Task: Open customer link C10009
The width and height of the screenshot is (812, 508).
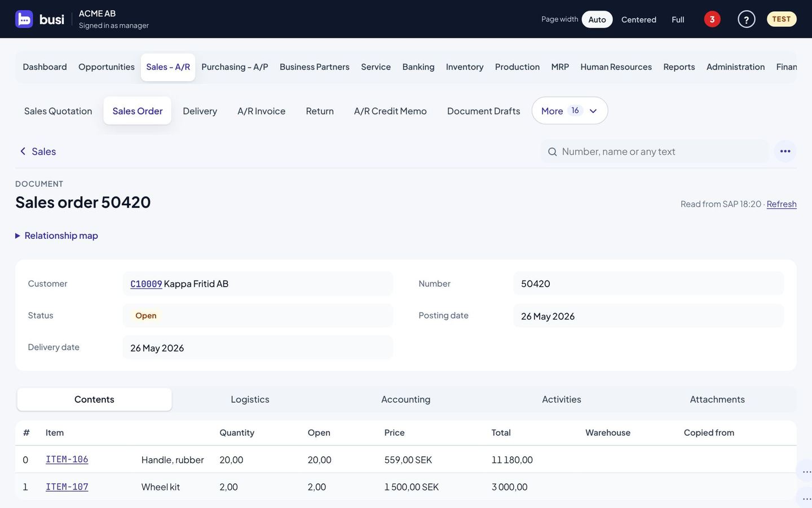Action: pos(146,284)
